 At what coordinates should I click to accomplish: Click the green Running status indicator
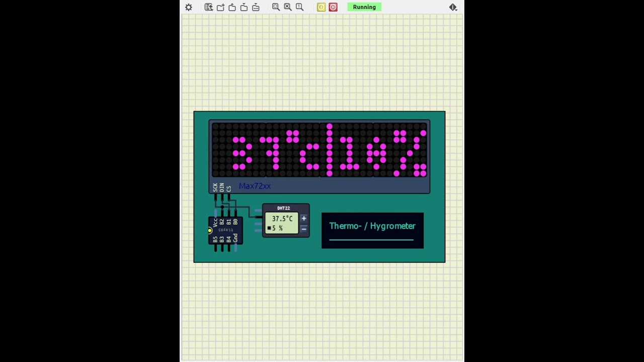364,7
